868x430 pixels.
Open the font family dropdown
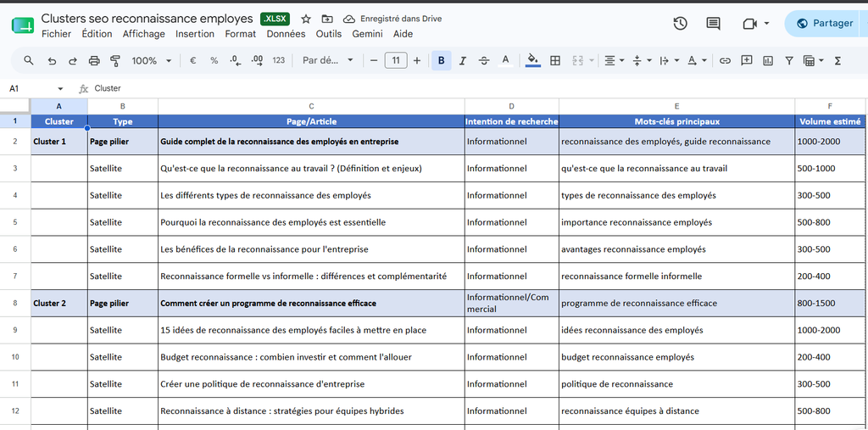point(328,60)
